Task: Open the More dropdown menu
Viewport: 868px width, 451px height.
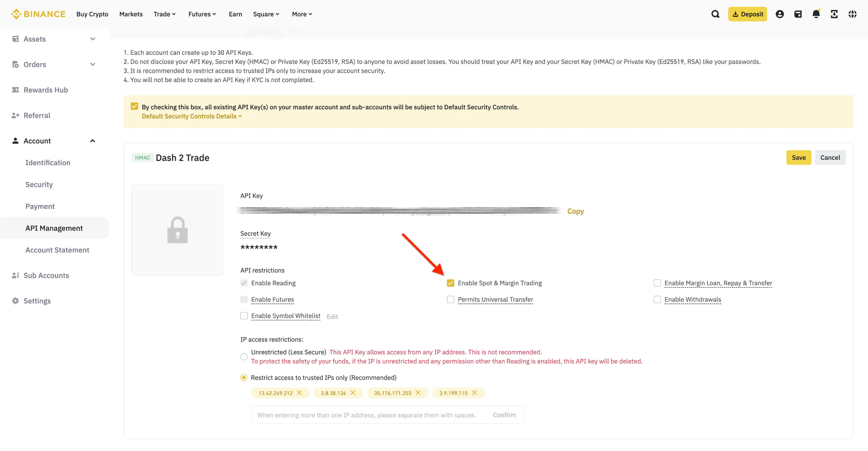Action: click(302, 14)
